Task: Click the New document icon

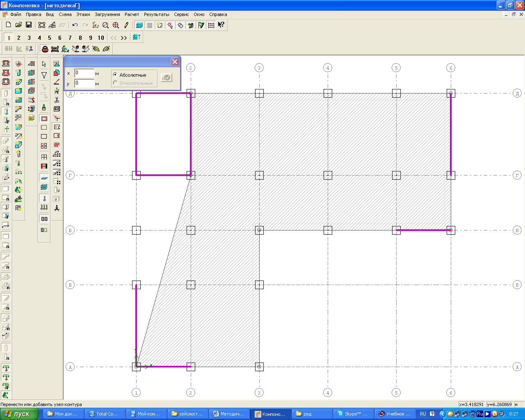Action: click(8, 25)
